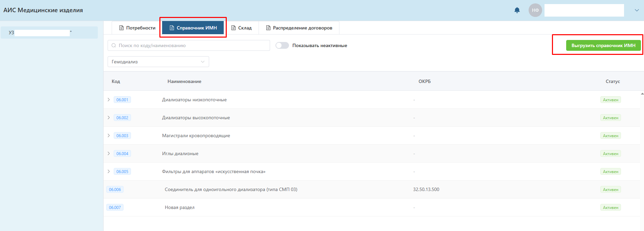Switch to the Потребности tab
The image size is (644, 231).
pyautogui.click(x=137, y=28)
